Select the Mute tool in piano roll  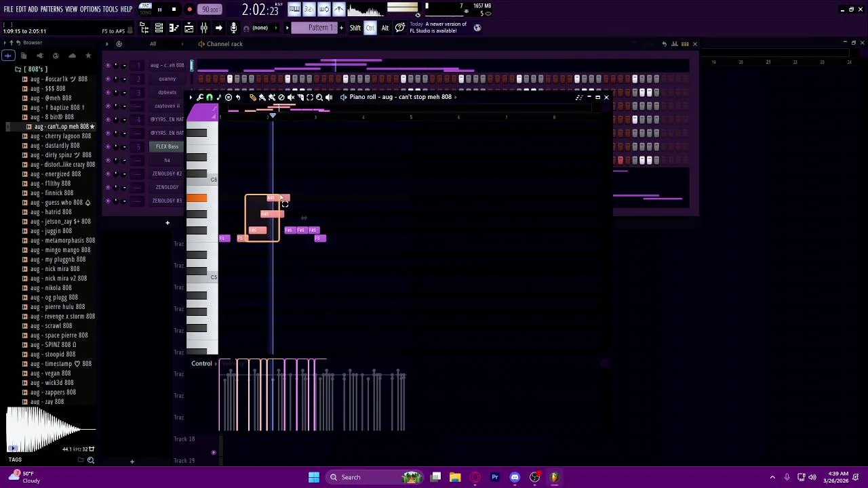[x=291, y=97]
